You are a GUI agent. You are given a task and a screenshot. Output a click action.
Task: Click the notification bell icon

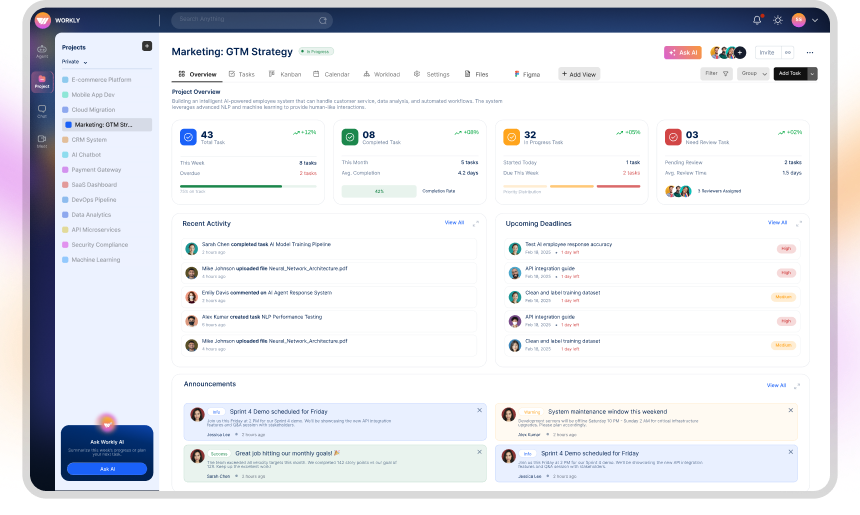pos(757,20)
